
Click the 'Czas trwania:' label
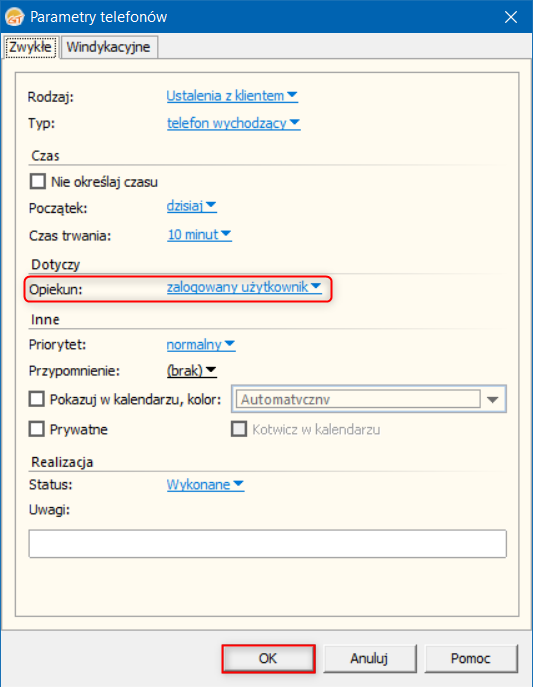(x=70, y=236)
